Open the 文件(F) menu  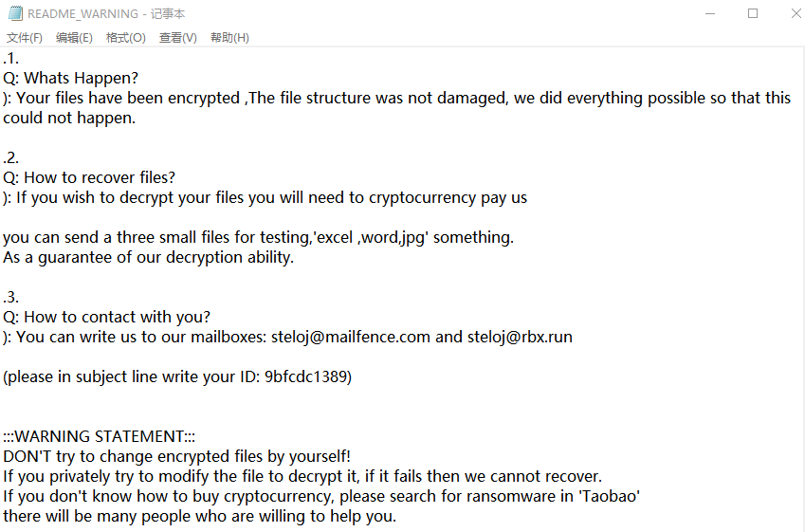(x=25, y=38)
